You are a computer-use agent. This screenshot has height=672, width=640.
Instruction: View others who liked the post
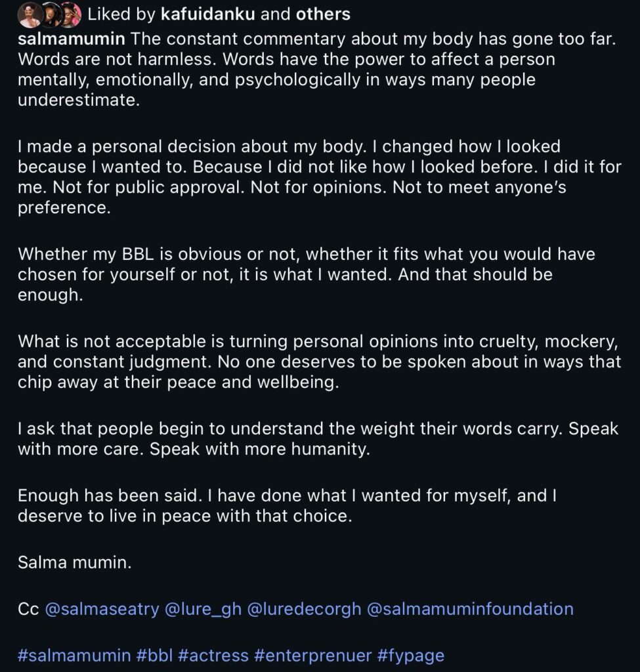[x=322, y=14]
